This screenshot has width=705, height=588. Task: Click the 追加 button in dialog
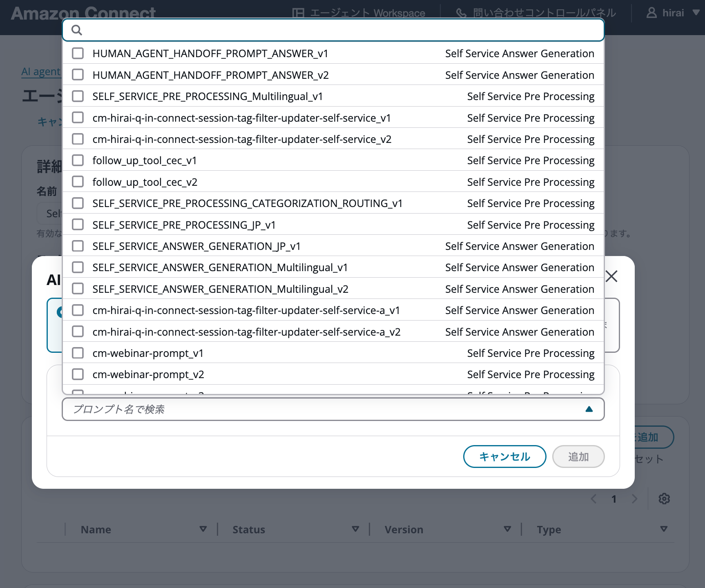(578, 457)
